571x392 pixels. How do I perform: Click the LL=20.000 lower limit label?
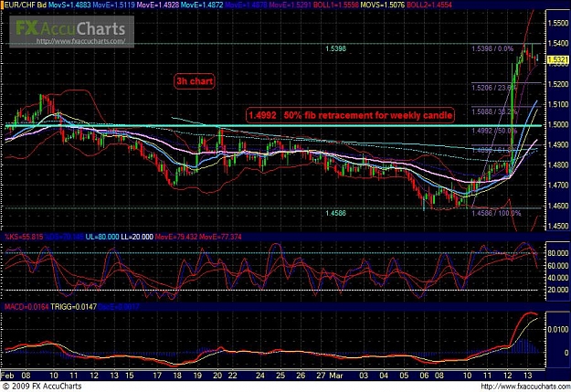[x=137, y=237]
